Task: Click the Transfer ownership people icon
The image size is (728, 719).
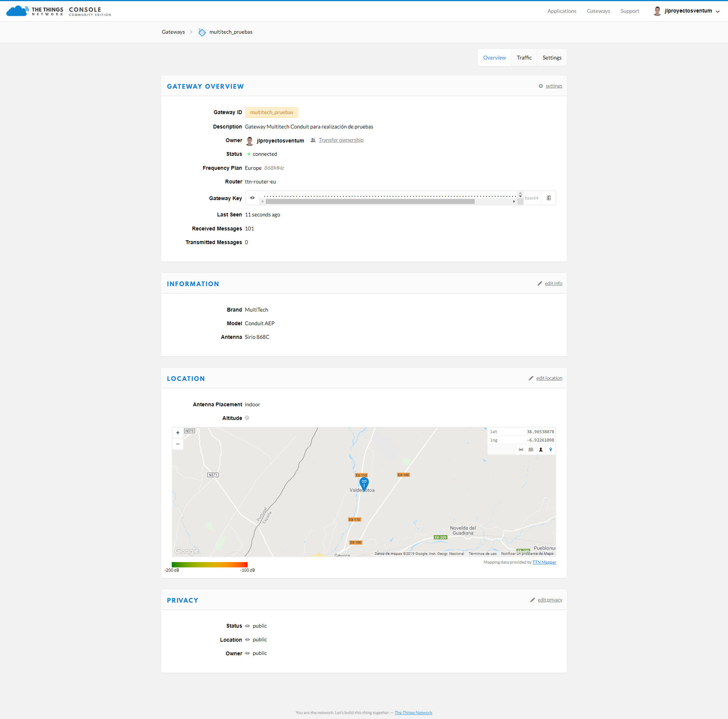Action: click(x=313, y=140)
